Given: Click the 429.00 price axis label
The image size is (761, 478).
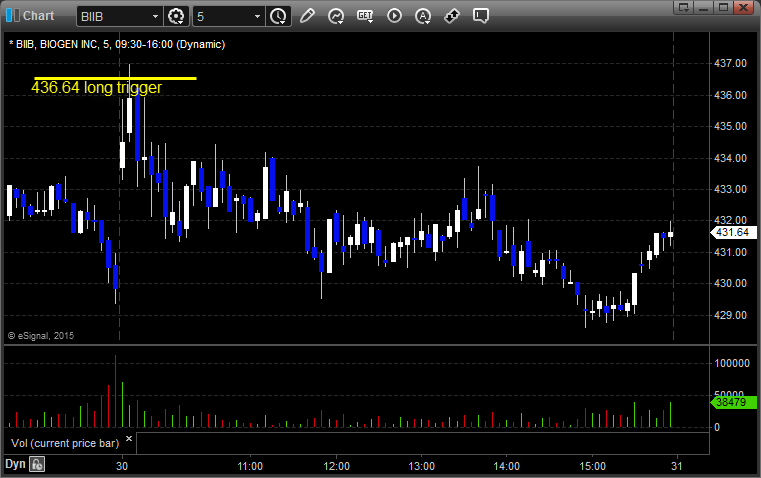Looking at the screenshot, I should click(730, 315).
